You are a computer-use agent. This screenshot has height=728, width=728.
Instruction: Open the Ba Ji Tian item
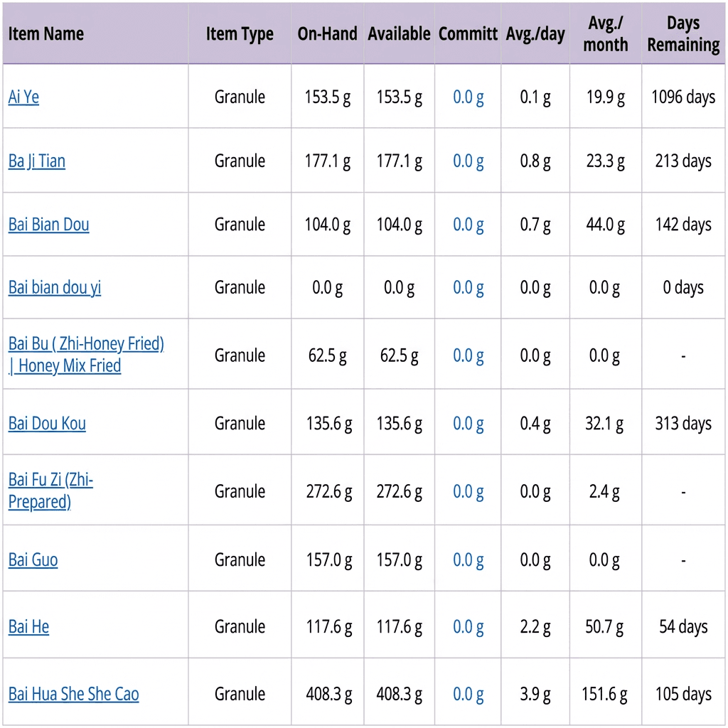[37, 161]
